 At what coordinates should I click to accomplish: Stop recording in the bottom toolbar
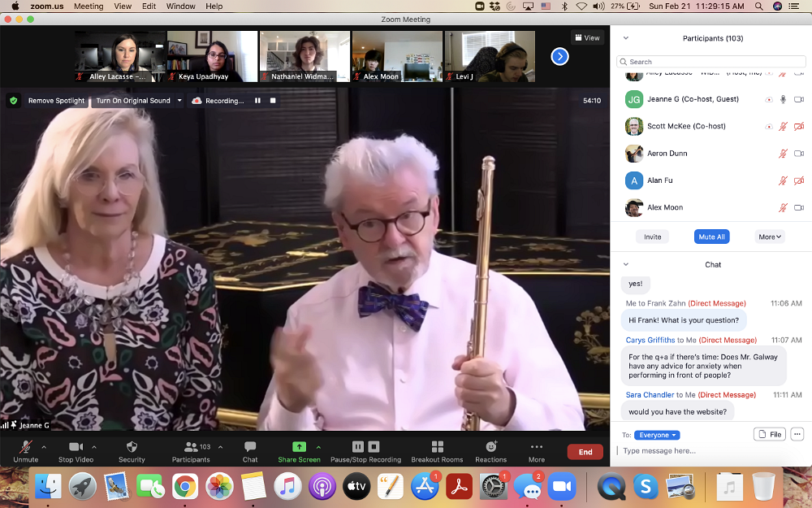click(x=374, y=446)
